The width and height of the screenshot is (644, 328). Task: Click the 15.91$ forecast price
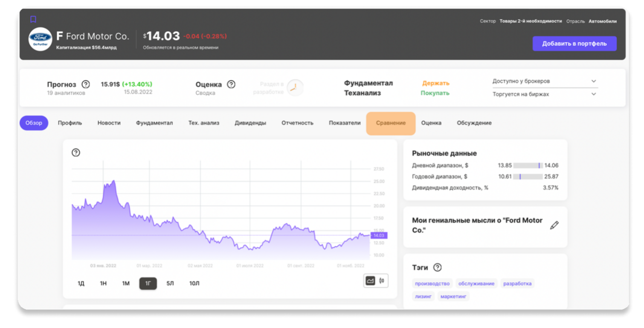110,84
